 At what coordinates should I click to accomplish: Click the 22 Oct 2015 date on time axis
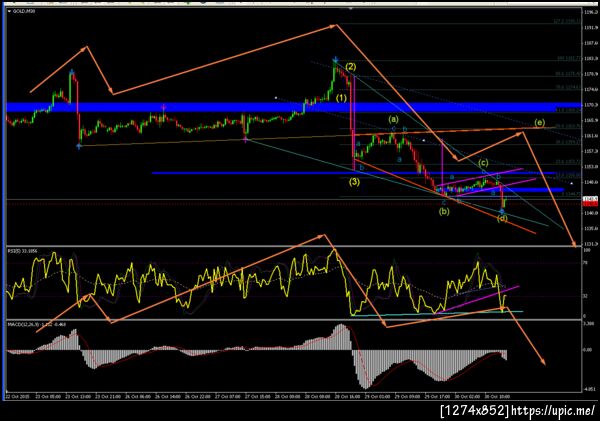[x=18, y=397]
